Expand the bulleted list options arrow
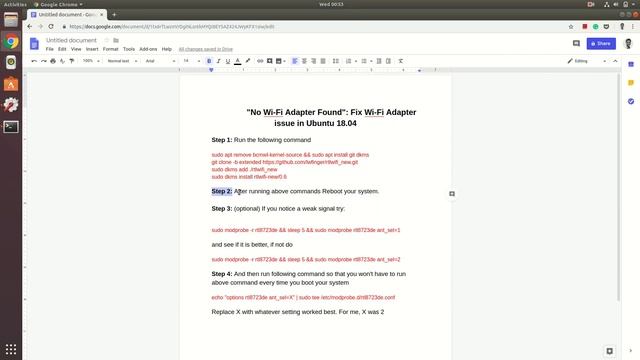Screen dimensions: 640x360 (x=371, y=61)
